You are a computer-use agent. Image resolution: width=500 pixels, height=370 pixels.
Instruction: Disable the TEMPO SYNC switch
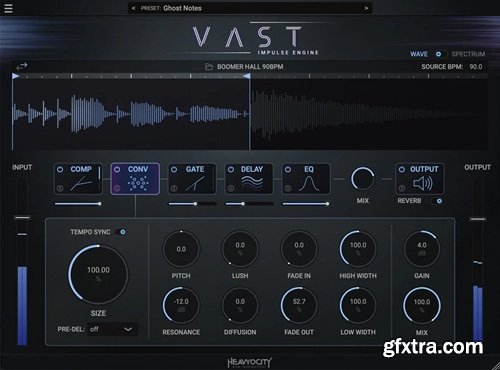(x=121, y=232)
